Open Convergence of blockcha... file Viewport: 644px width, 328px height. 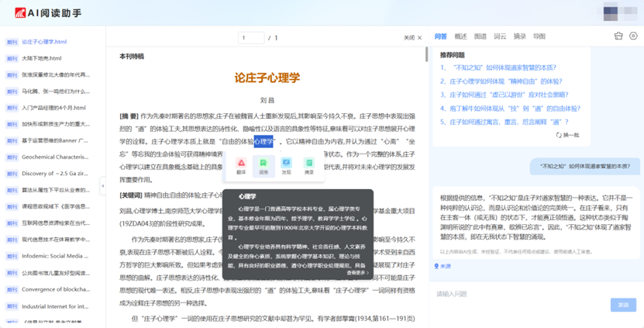coord(56,289)
